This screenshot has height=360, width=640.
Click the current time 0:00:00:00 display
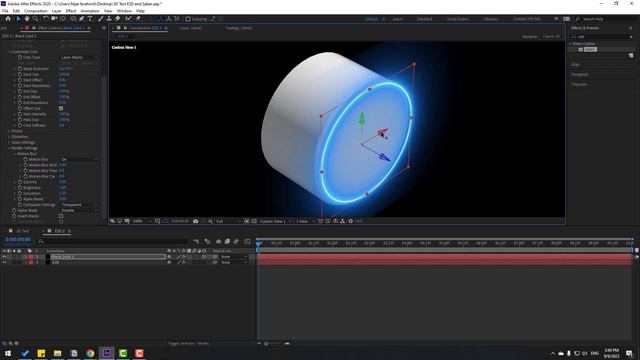[x=18, y=240]
